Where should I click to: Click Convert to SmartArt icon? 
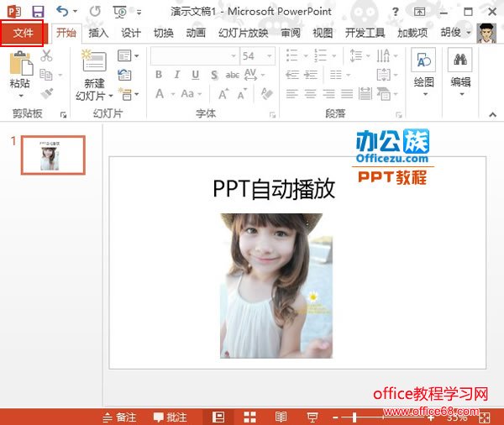click(x=384, y=94)
